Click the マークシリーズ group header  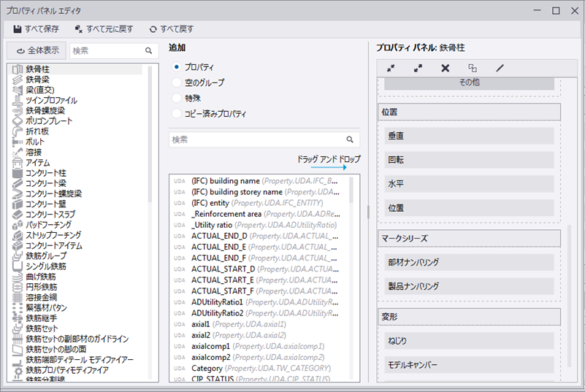click(469, 238)
